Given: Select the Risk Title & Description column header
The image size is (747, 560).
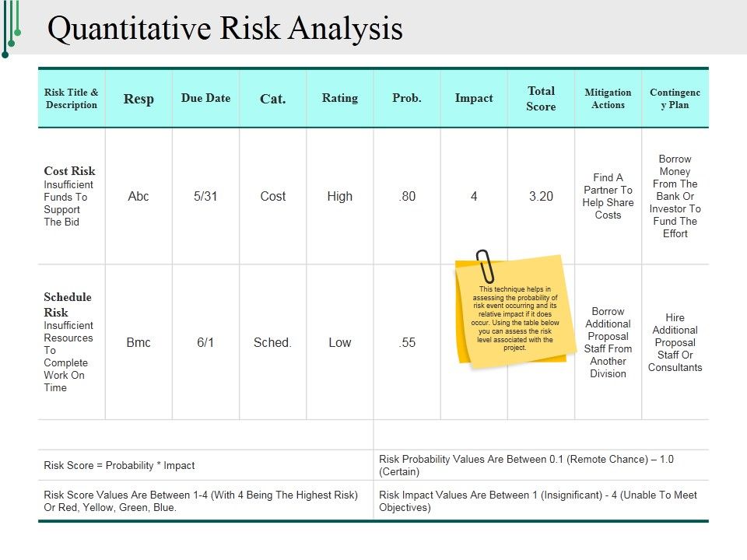Looking at the screenshot, I should pos(72,98).
